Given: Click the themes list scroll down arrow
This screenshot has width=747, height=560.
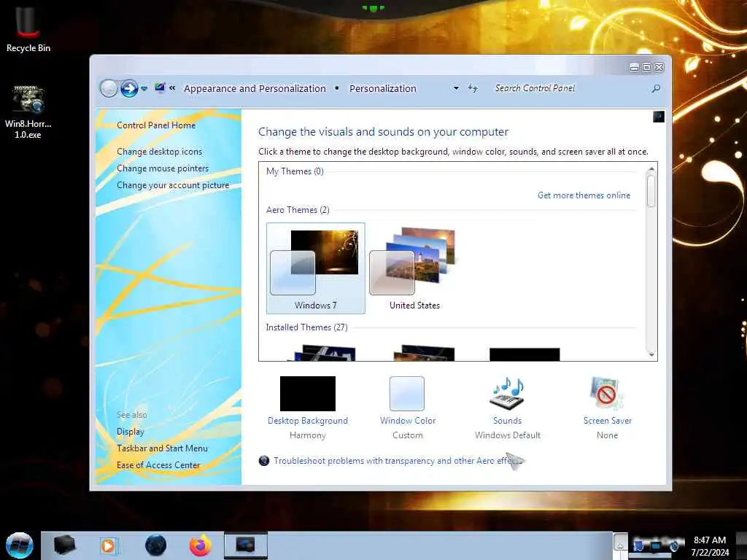Looking at the screenshot, I should [651, 355].
